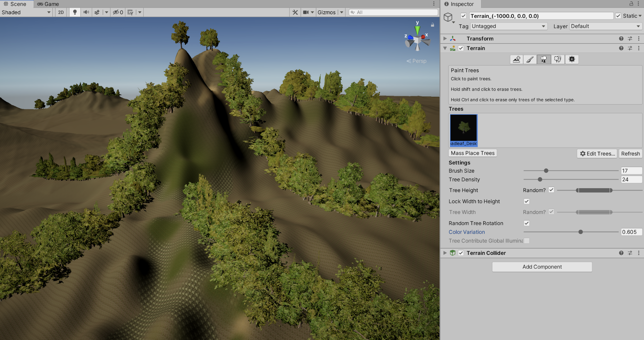Switch to the Game tab
Screen dimensions: 644x340
(48, 4)
